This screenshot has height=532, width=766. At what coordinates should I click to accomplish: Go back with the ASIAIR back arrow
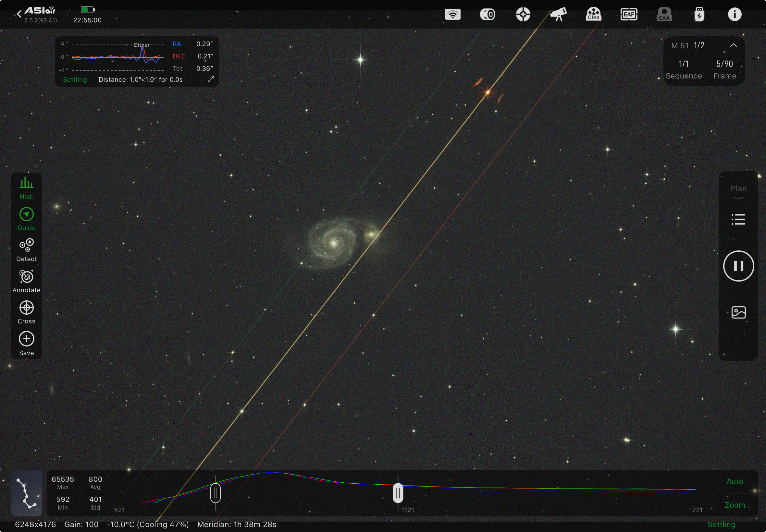[19, 14]
